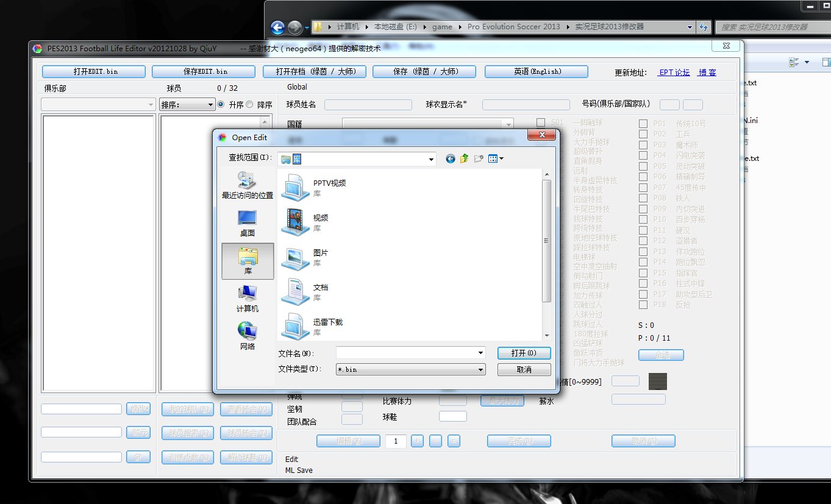The width and height of the screenshot is (831, 504).
Task: Expand the 查找范围 location dropdown
Action: tap(431, 159)
